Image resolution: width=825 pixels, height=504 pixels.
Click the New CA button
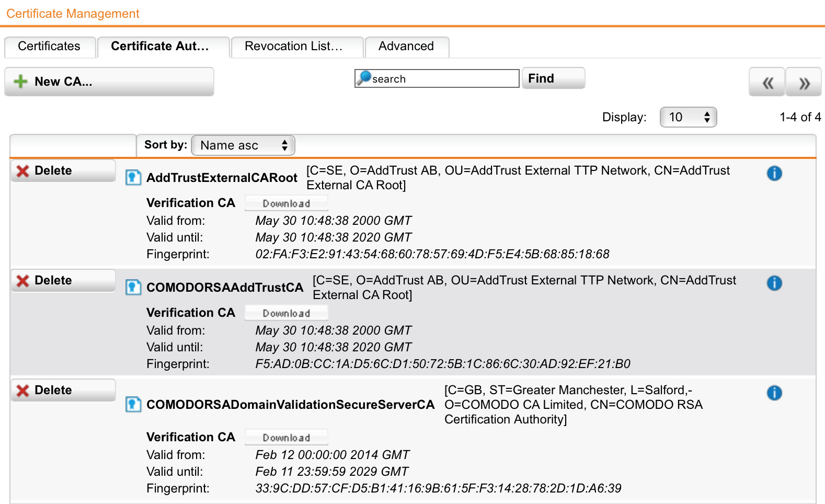pyautogui.click(x=109, y=82)
